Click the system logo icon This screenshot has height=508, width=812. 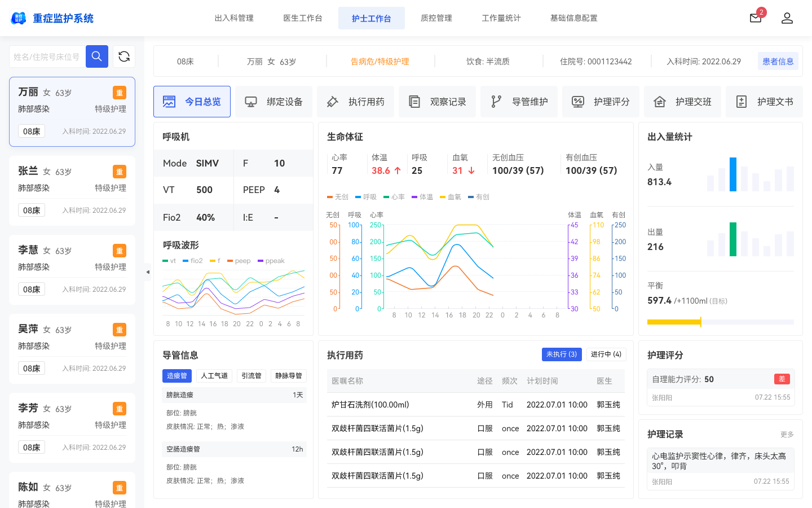coord(19,18)
